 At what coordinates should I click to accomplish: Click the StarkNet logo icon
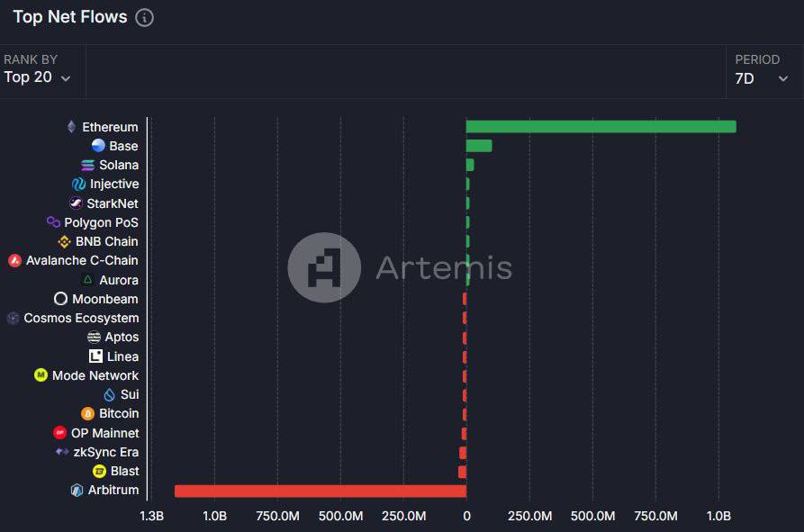(76, 203)
